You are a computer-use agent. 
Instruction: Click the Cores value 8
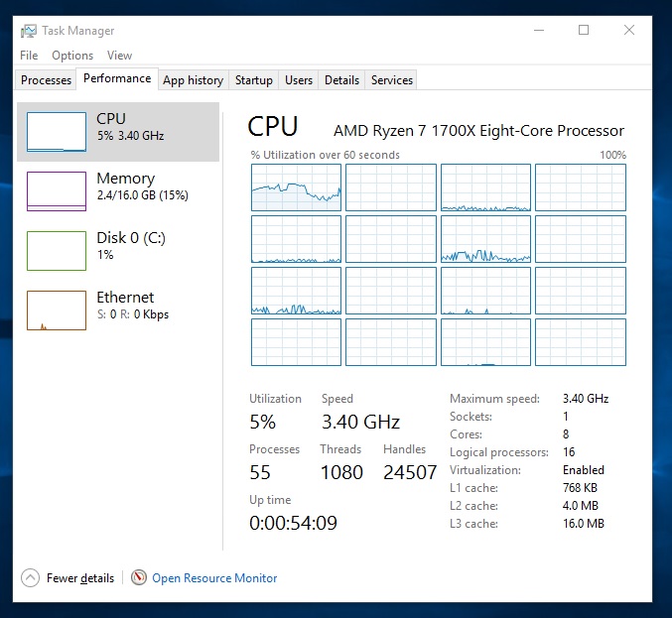[x=566, y=434]
